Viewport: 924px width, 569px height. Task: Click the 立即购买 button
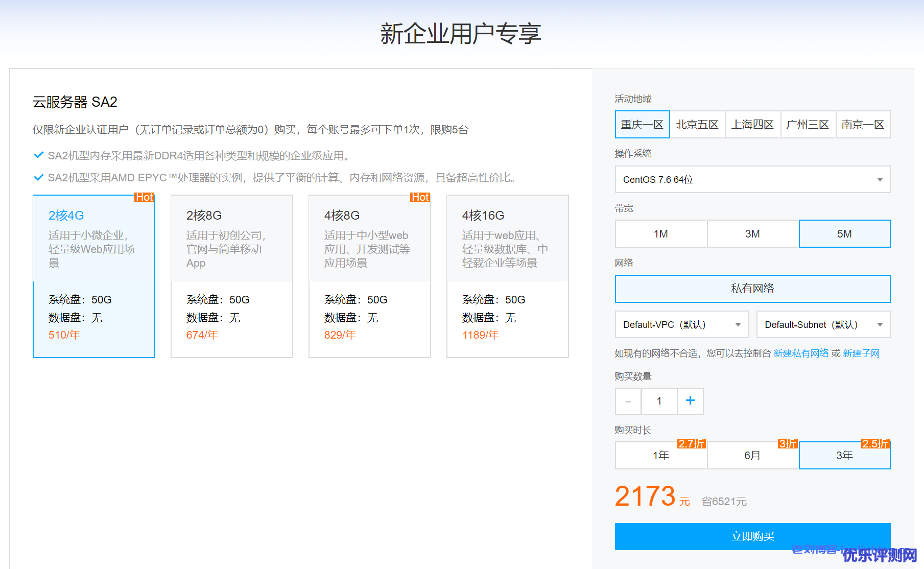[752, 536]
